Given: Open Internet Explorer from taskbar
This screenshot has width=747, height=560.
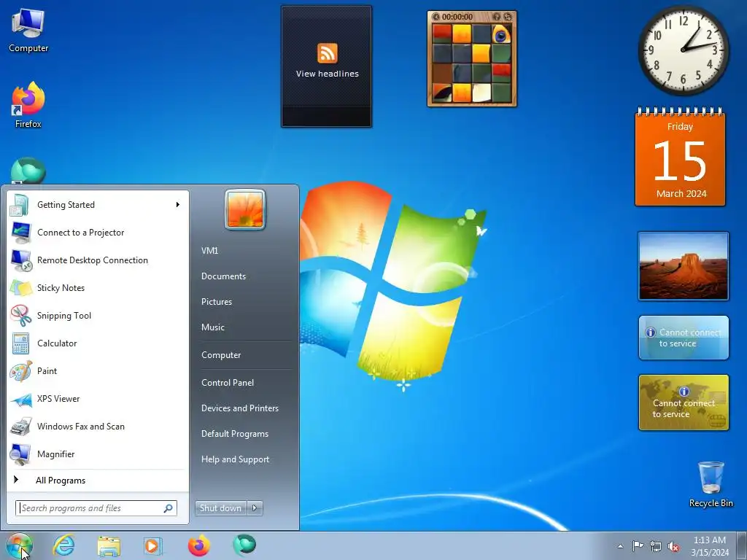Looking at the screenshot, I should pos(63,545).
